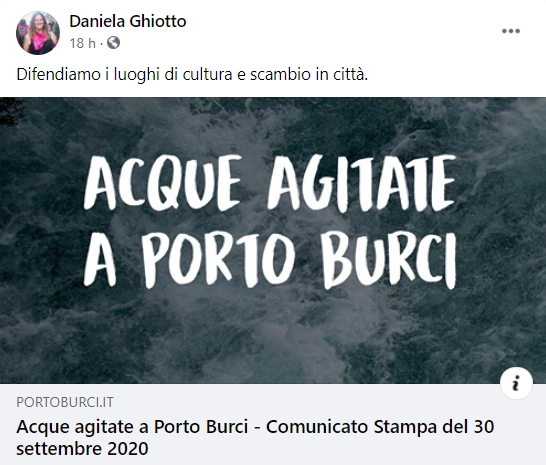546x465 pixels.
Task: Click the 'ACQUE AGITATE' headline in preview image
Action: click(270, 183)
